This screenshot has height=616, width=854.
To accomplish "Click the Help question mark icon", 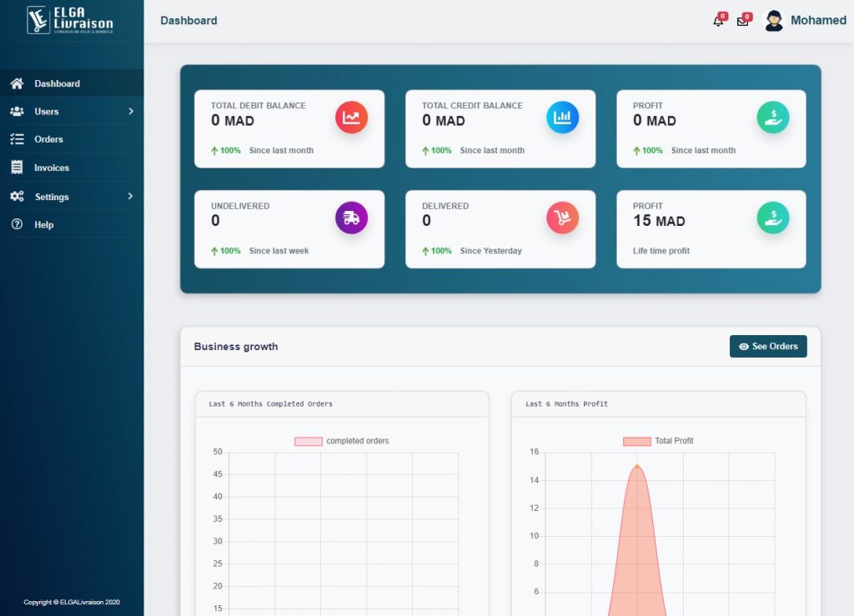I will pyautogui.click(x=17, y=224).
